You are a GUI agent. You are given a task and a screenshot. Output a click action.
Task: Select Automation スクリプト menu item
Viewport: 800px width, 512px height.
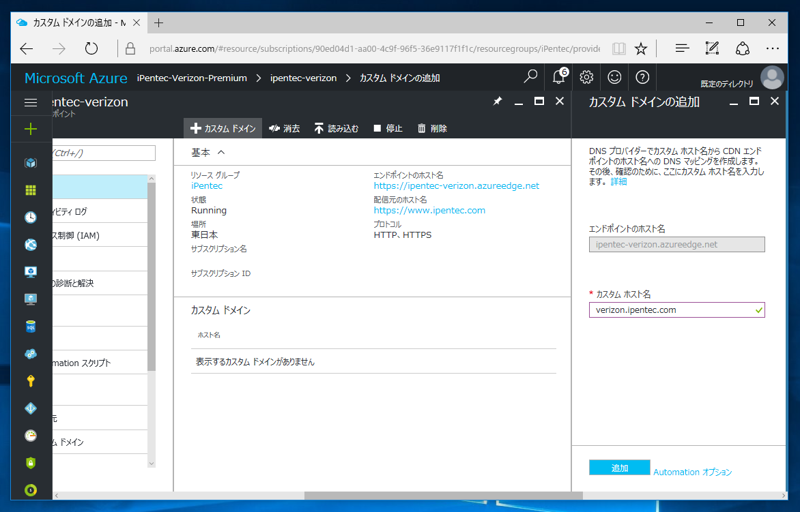click(100, 363)
